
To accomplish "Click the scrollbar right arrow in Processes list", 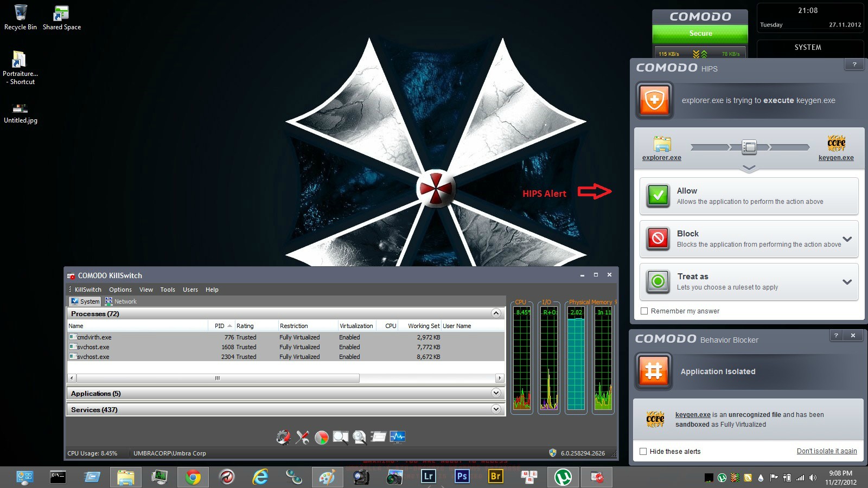I will [x=500, y=378].
